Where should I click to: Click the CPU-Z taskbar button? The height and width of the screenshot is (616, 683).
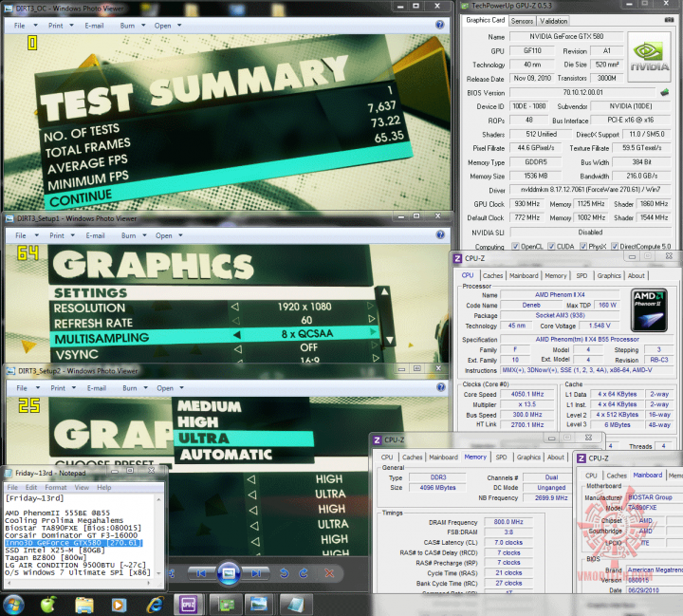coord(188,605)
